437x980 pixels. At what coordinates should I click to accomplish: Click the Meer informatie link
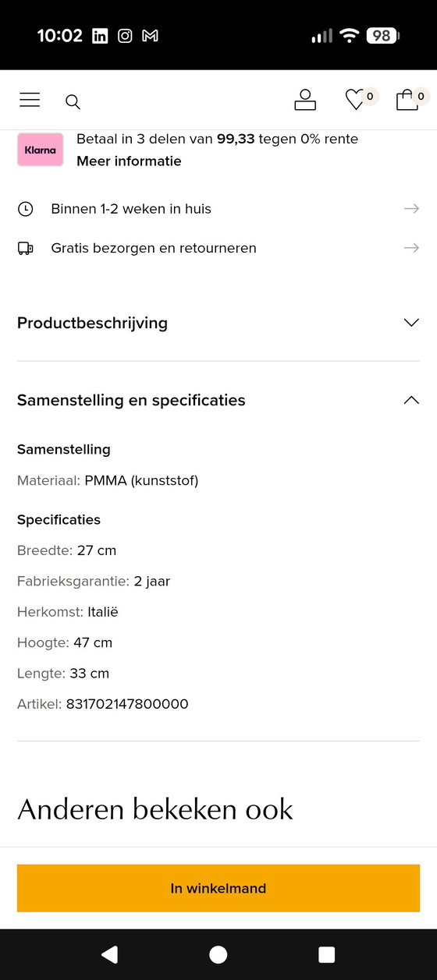pos(129,161)
